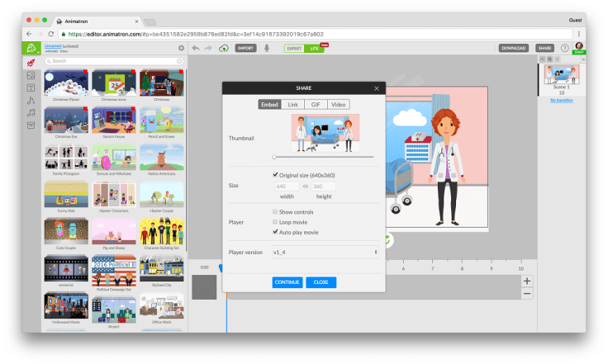Select the Office Work thumbnail
The image size is (608, 364).
click(162, 305)
